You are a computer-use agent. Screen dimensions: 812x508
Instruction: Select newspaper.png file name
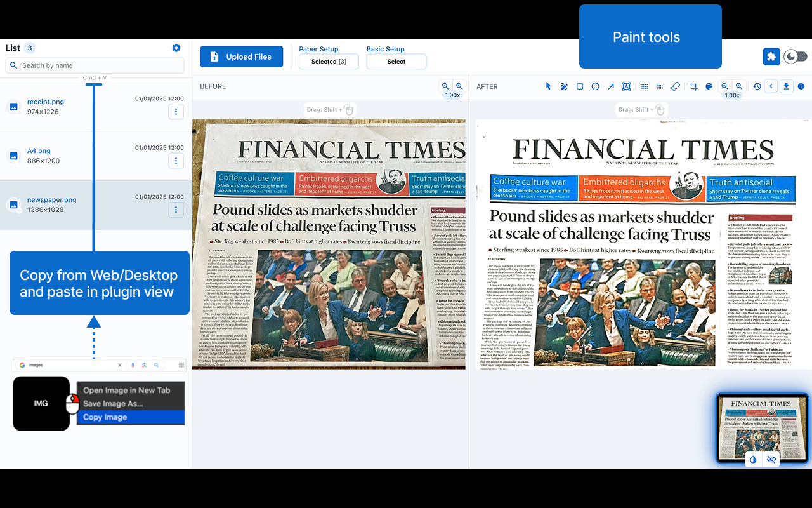[x=51, y=199]
